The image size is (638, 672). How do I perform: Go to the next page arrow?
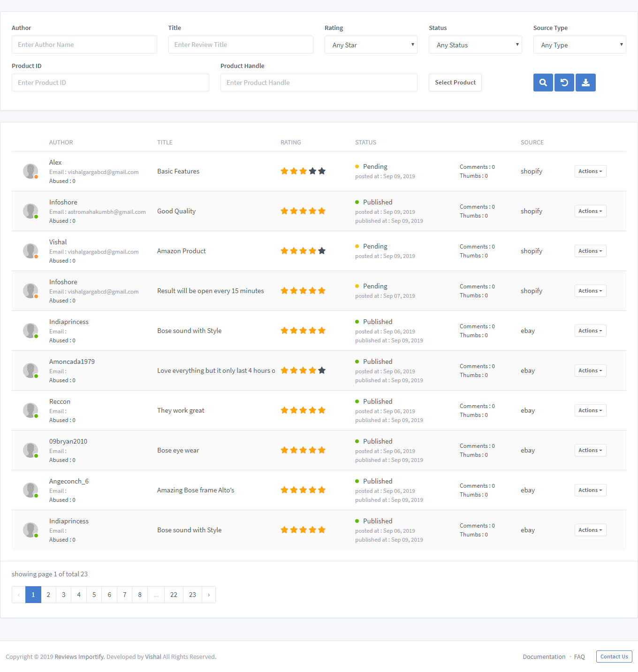coord(209,595)
